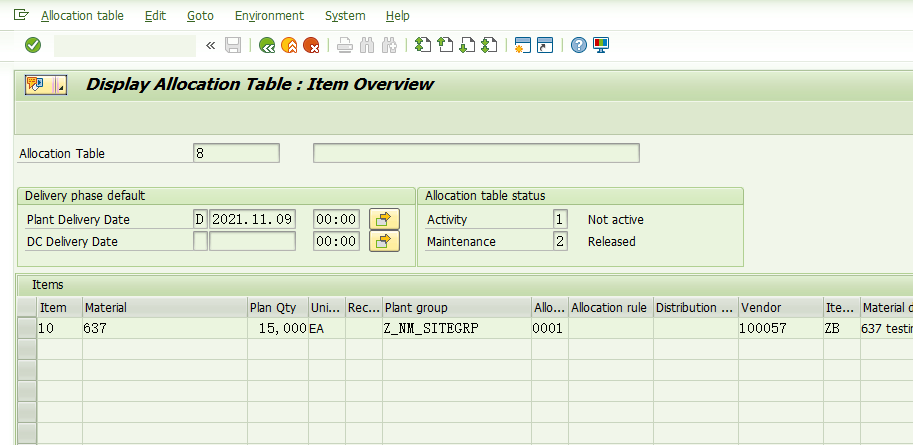Click the Print icon
This screenshot has width=913, height=445.
point(345,45)
